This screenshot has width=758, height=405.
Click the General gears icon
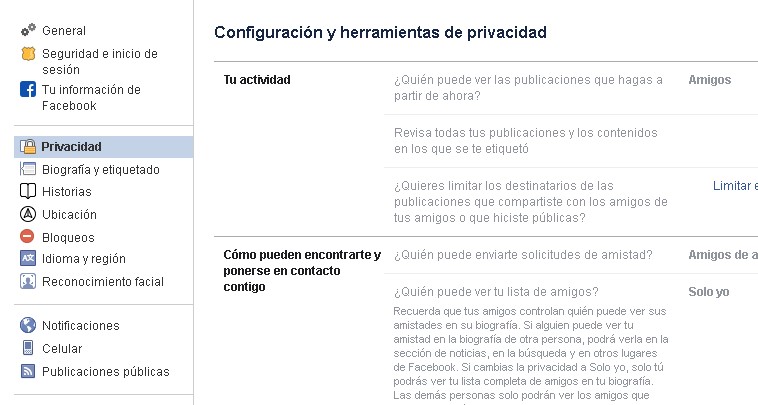click(28, 30)
